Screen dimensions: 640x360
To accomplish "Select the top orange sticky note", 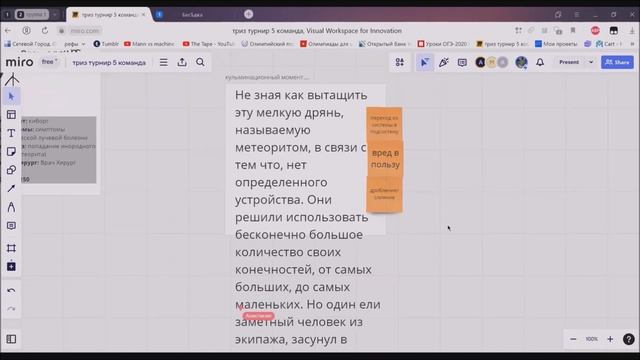I will (384, 124).
